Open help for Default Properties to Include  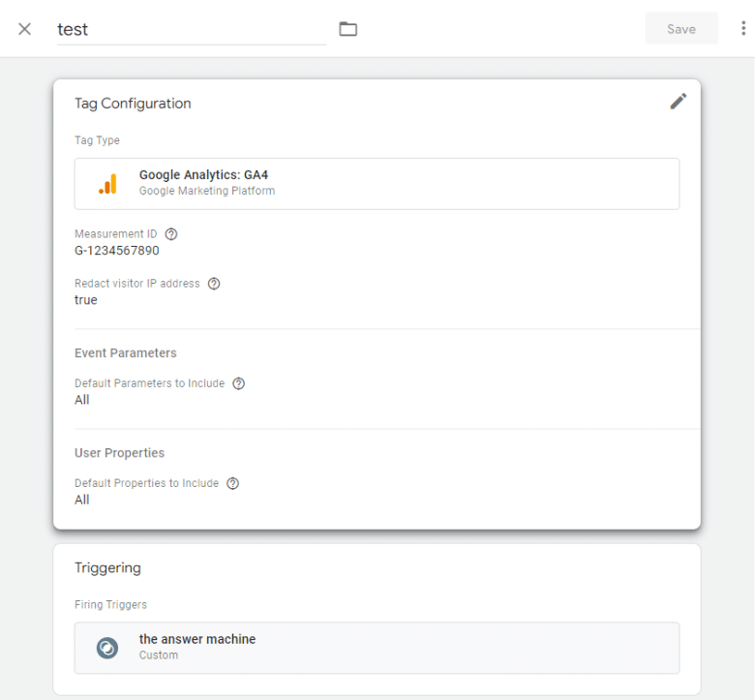click(x=232, y=483)
